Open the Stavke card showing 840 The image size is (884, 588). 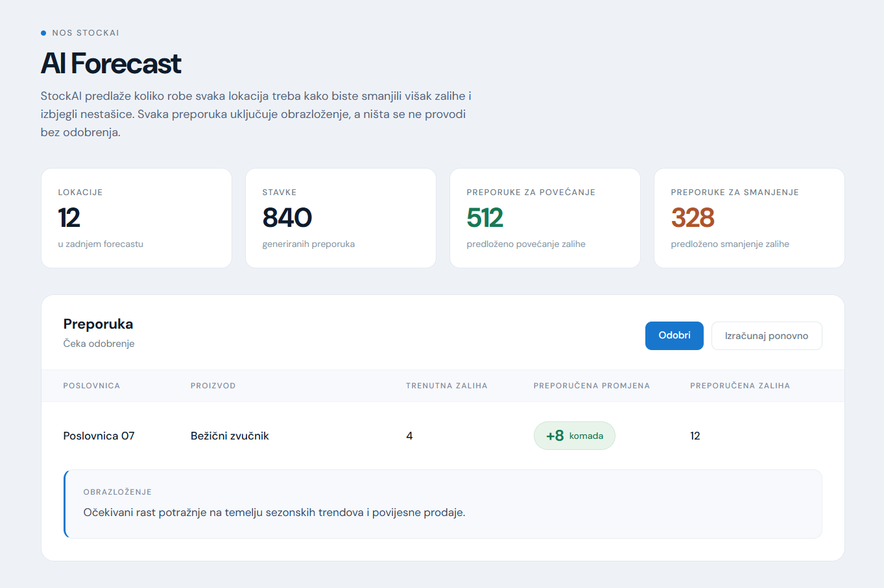point(340,218)
